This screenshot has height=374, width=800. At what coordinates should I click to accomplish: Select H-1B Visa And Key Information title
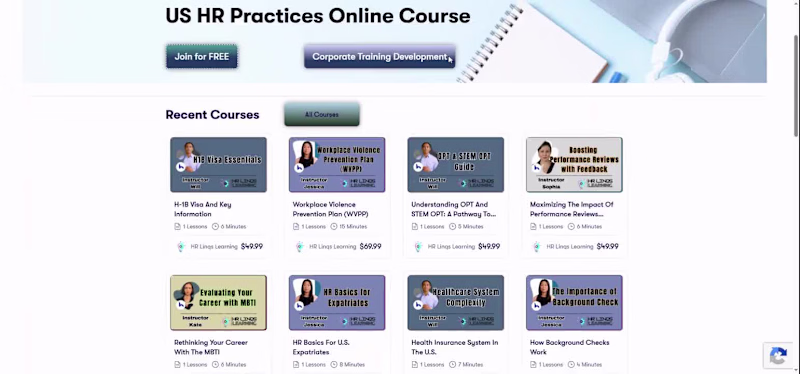[203, 209]
